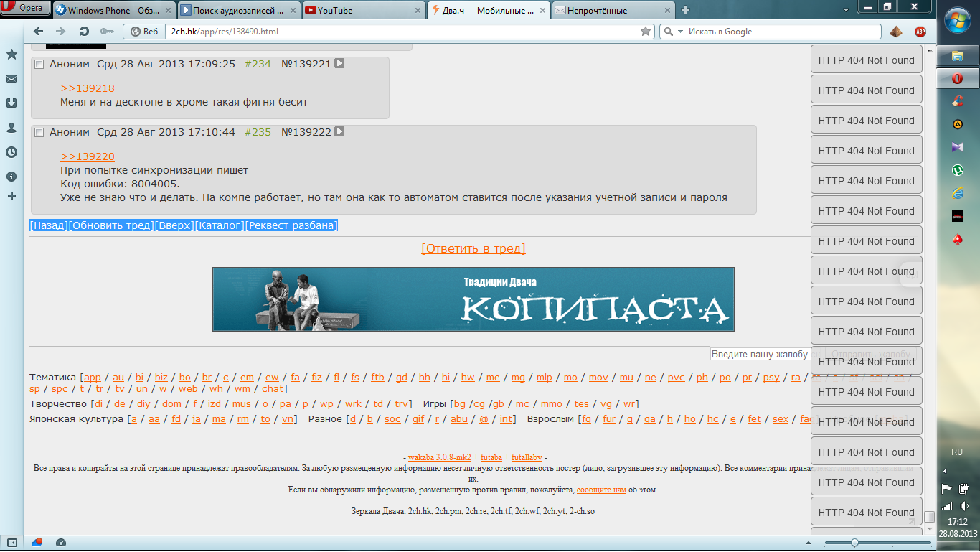Open the volume icon in system tray
This screenshot has width=980, height=552.
click(965, 506)
